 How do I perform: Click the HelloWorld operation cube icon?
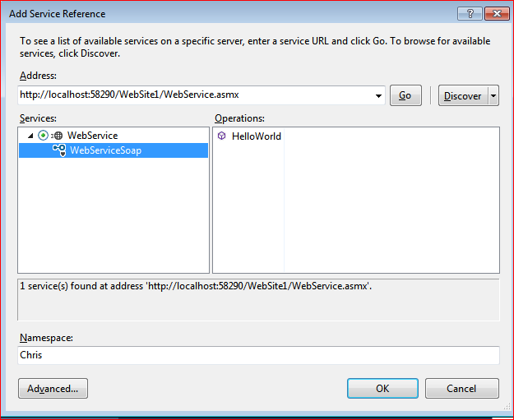(x=221, y=136)
